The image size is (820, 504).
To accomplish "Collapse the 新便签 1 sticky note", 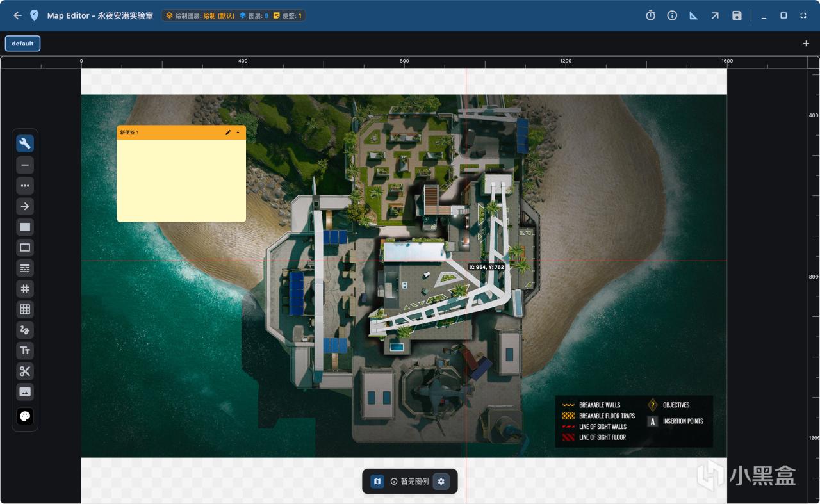I will (x=238, y=133).
